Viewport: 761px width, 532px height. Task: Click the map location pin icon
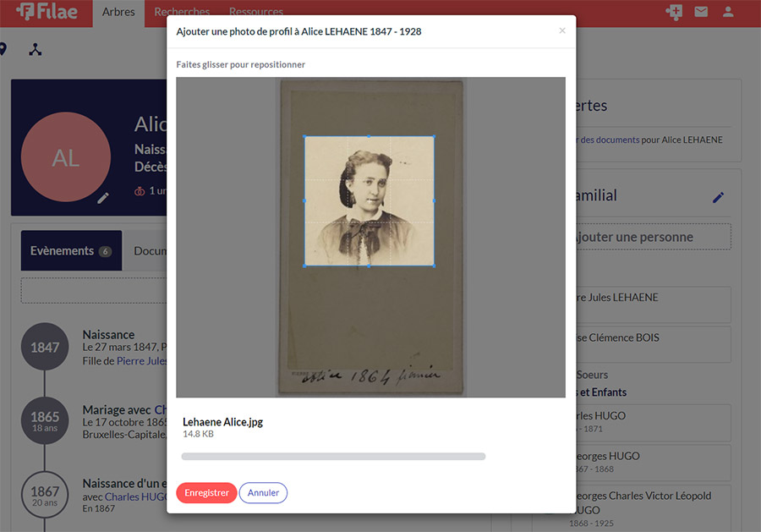[3, 50]
